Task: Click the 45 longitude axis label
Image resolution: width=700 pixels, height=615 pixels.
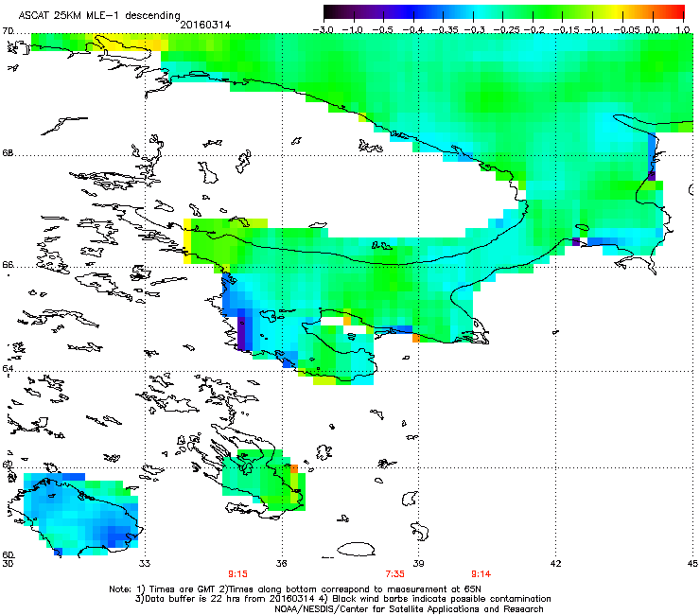Action: [x=692, y=564]
